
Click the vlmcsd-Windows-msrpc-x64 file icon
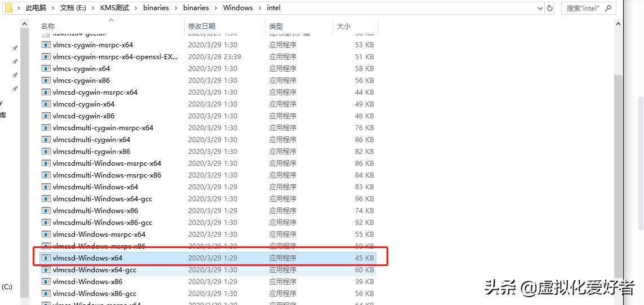46,235
